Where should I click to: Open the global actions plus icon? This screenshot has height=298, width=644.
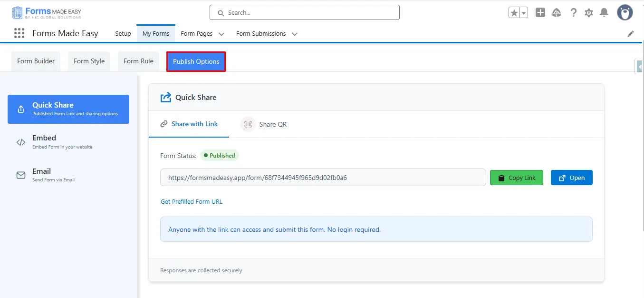[x=540, y=13]
